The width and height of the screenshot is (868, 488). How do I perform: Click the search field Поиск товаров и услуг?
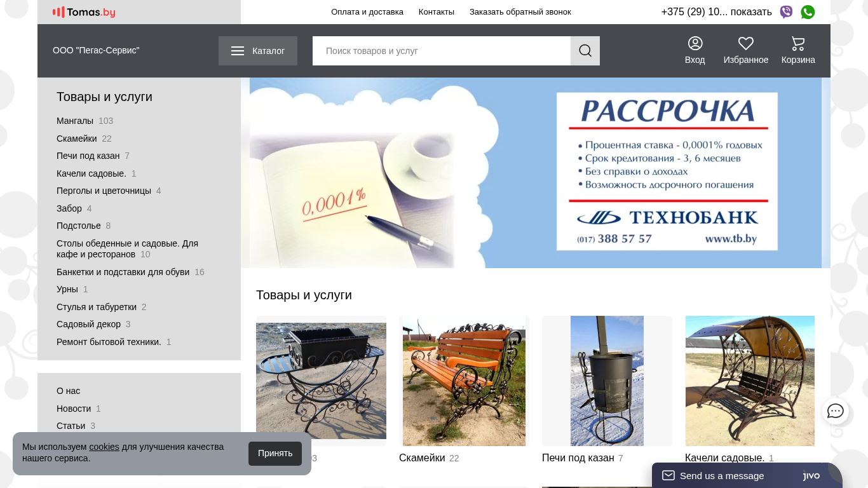(442, 51)
